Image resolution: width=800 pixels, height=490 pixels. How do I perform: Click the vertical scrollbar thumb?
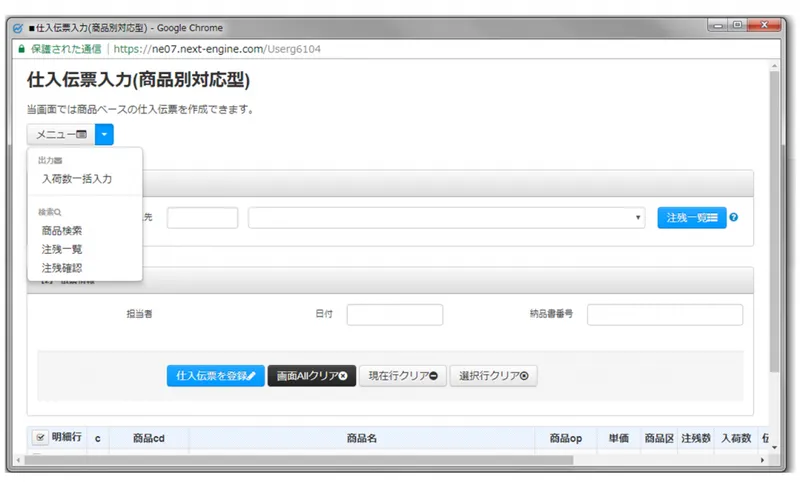[x=774, y=221]
